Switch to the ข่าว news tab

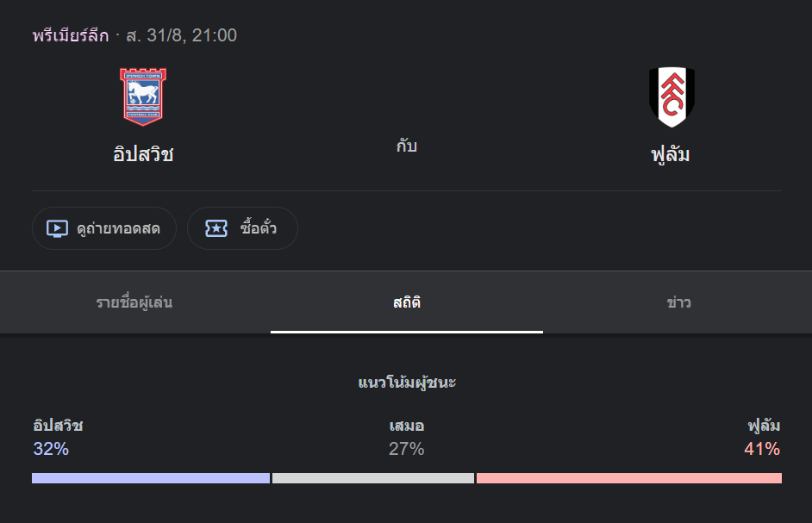678,302
